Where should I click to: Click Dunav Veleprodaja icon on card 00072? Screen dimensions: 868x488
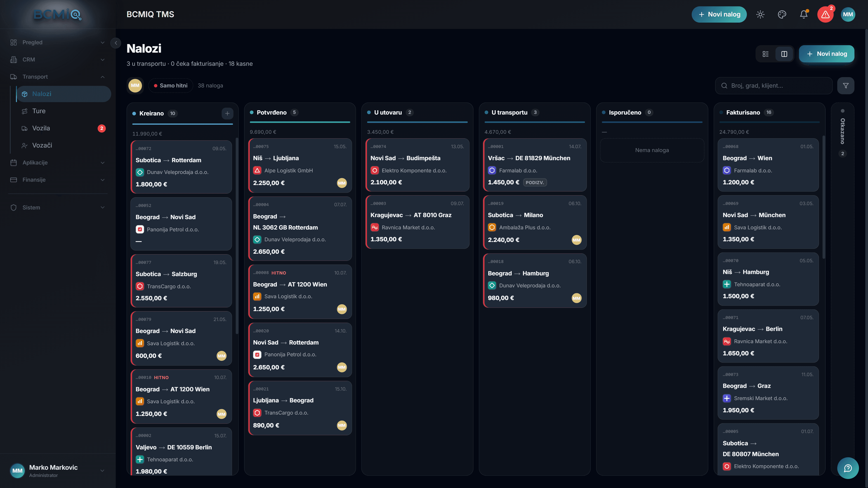tap(140, 172)
